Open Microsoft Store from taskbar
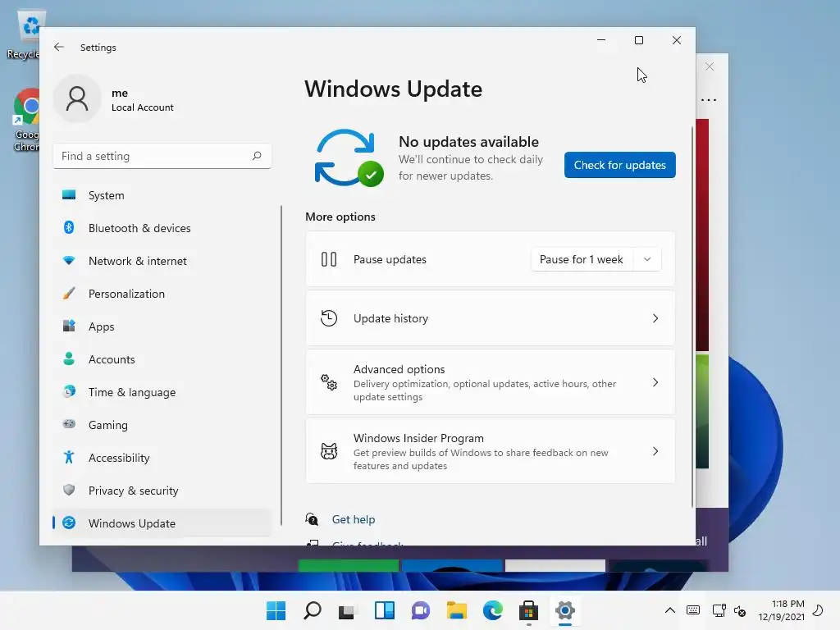 529,610
